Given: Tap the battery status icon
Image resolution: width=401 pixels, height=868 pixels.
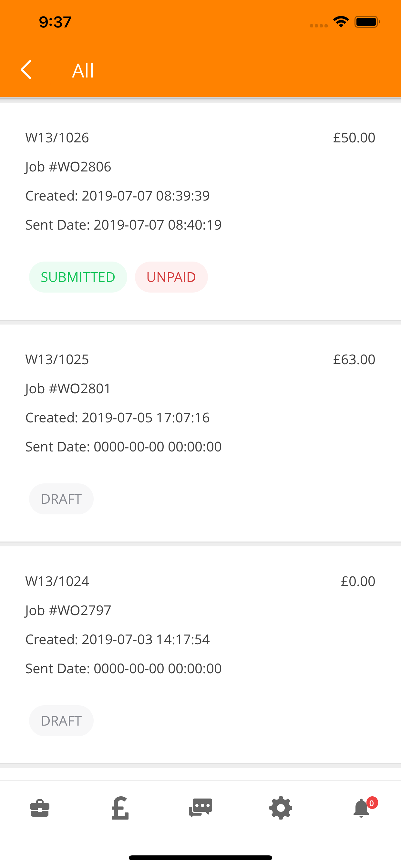Looking at the screenshot, I should click(x=367, y=22).
